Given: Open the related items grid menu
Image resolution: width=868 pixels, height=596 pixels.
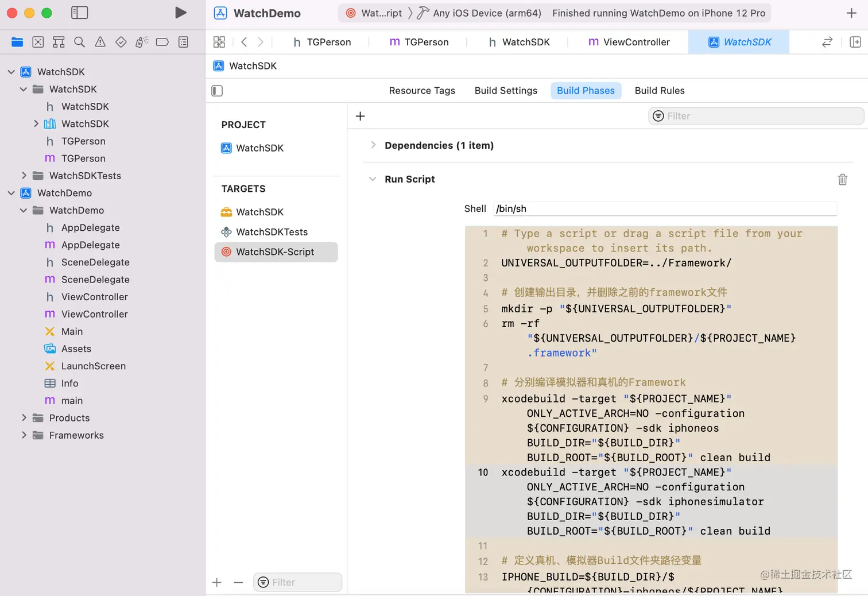Looking at the screenshot, I should (219, 42).
